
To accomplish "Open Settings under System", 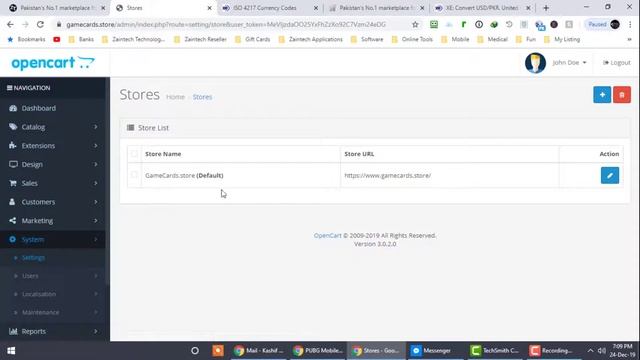I will 53,258.
